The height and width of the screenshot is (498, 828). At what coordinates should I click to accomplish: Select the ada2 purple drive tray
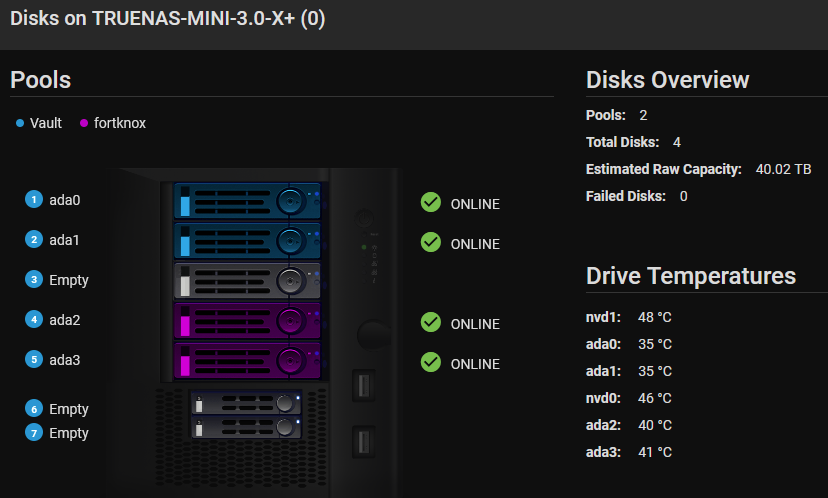(247, 321)
